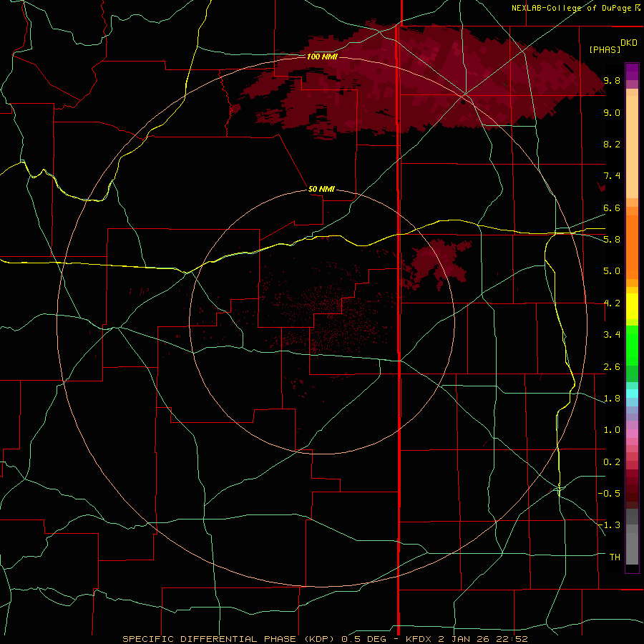
Task: Click the 5.8 scale value
Action: 612,240
